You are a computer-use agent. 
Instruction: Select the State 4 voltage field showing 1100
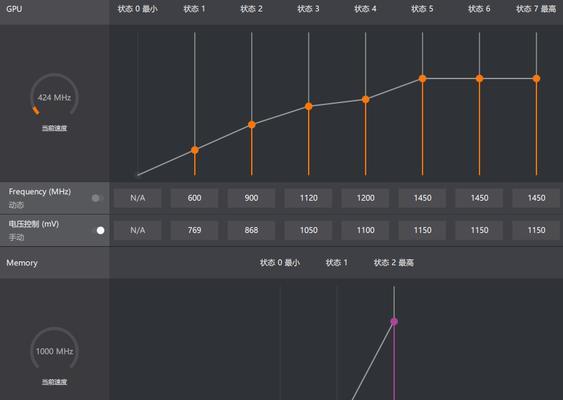tap(366, 230)
